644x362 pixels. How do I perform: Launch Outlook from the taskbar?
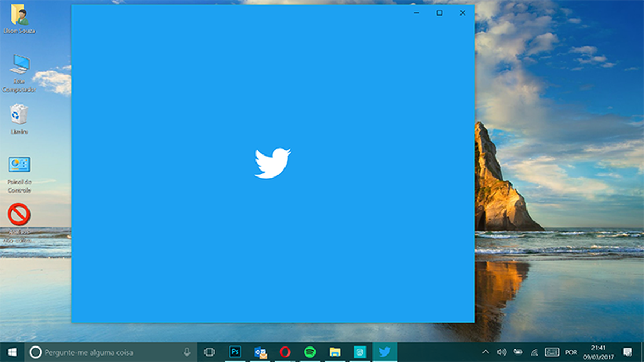(261, 352)
